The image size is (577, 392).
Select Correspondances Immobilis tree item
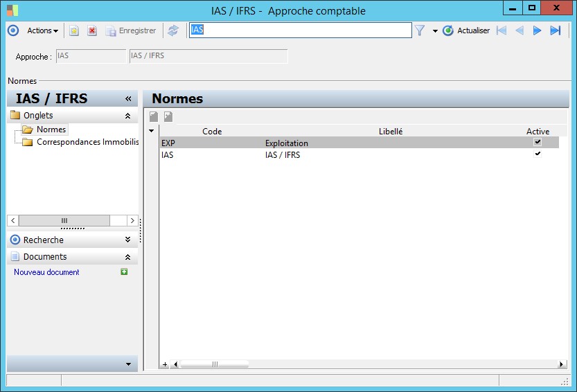87,142
